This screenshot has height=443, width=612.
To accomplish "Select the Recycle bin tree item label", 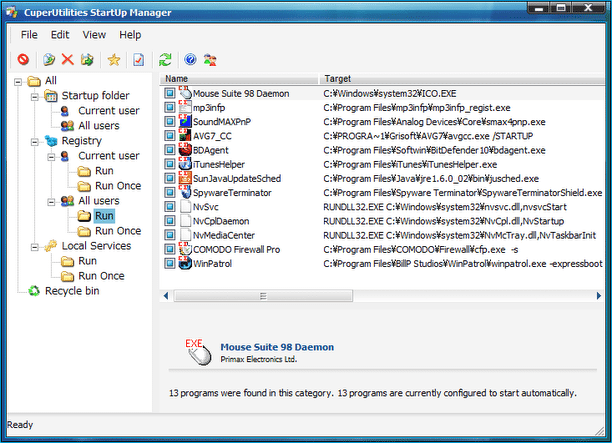I will [72, 291].
